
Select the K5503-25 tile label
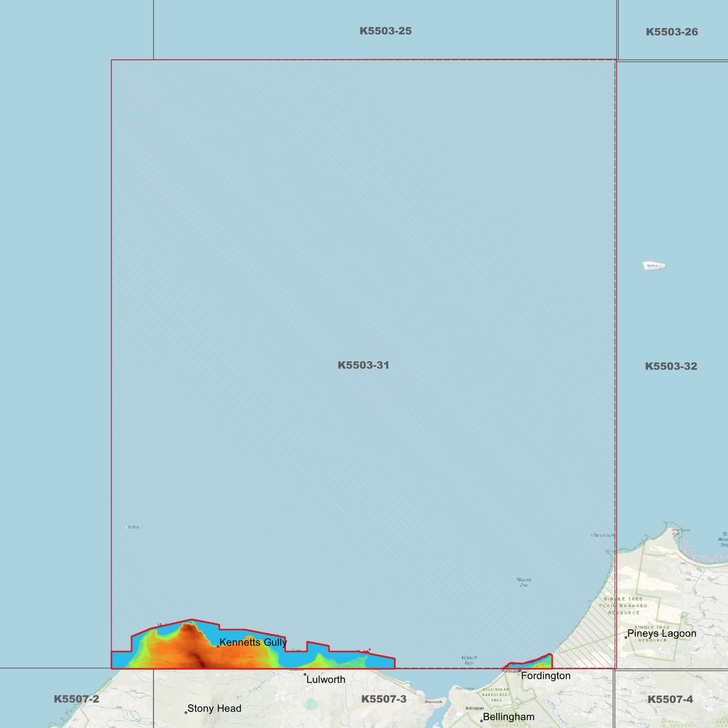click(385, 31)
